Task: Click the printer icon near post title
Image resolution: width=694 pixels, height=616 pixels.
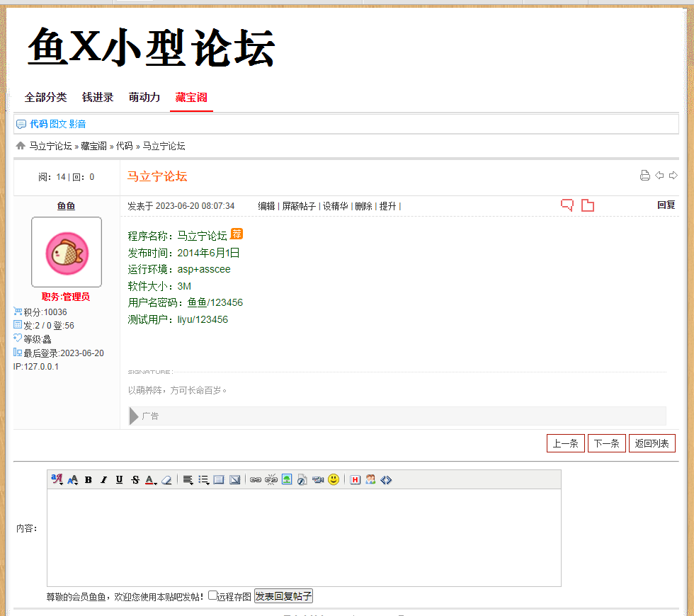Action: point(645,176)
